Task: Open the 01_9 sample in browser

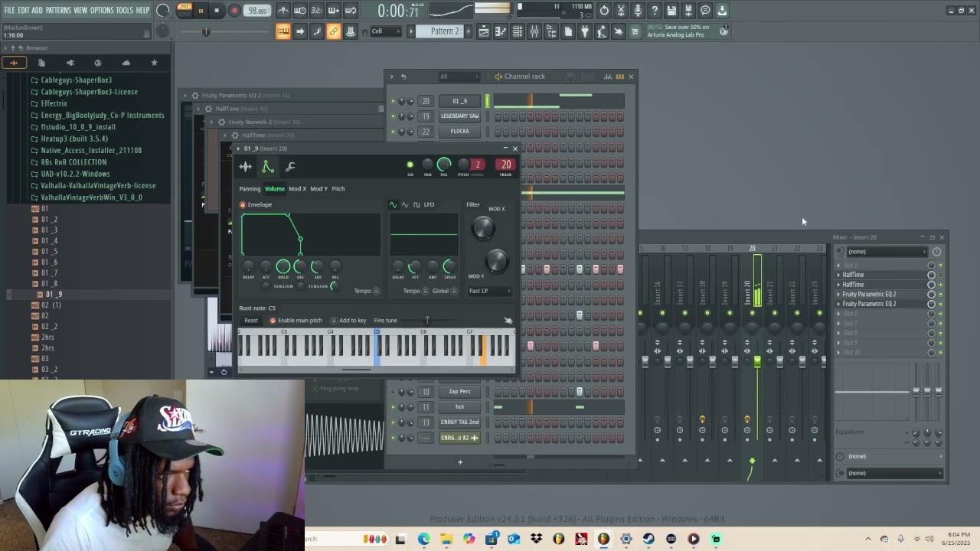Action: (x=54, y=295)
